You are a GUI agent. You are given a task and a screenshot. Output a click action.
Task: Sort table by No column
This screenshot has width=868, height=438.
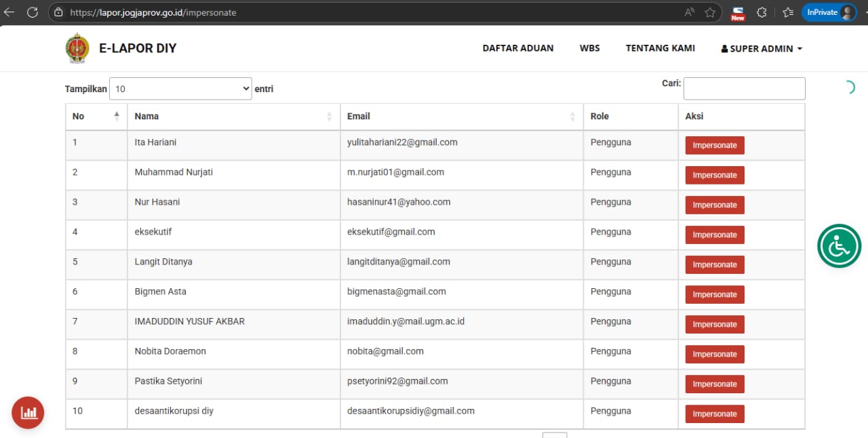[x=96, y=116]
